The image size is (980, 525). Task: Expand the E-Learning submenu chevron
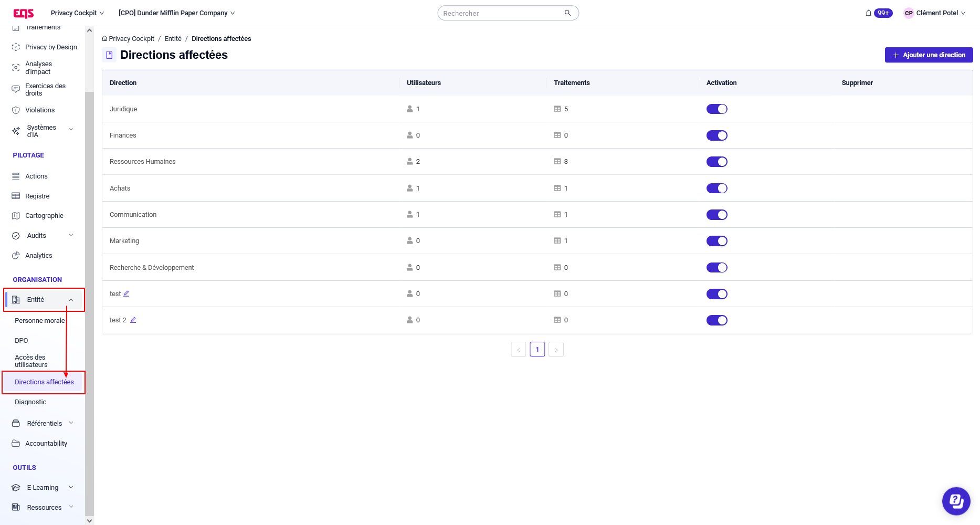tap(71, 487)
